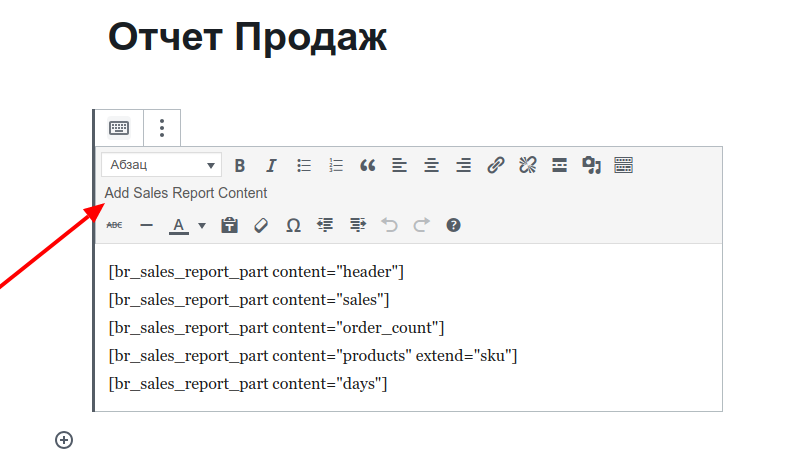Toggle bold formatting

point(240,166)
